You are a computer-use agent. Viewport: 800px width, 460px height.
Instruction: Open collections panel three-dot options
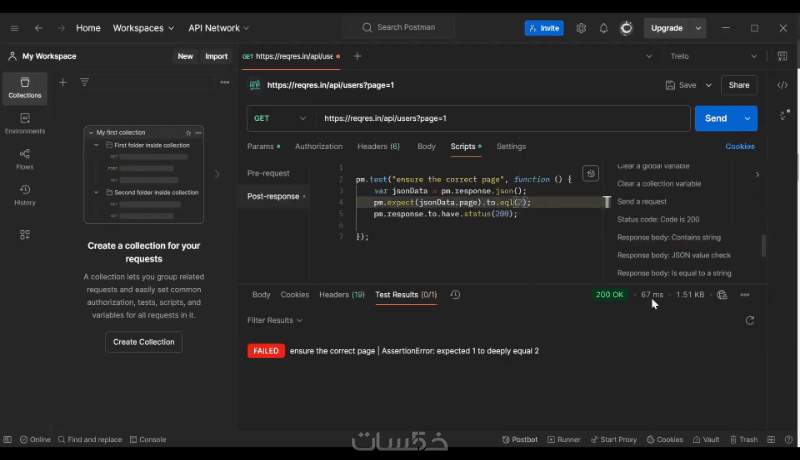(x=225, y=82)
